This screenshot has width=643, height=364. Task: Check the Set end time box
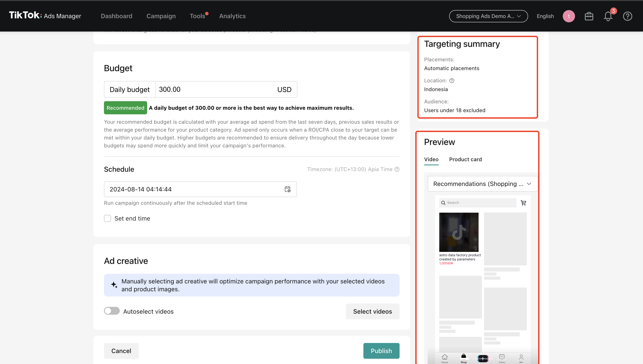[x=107, y=218]
